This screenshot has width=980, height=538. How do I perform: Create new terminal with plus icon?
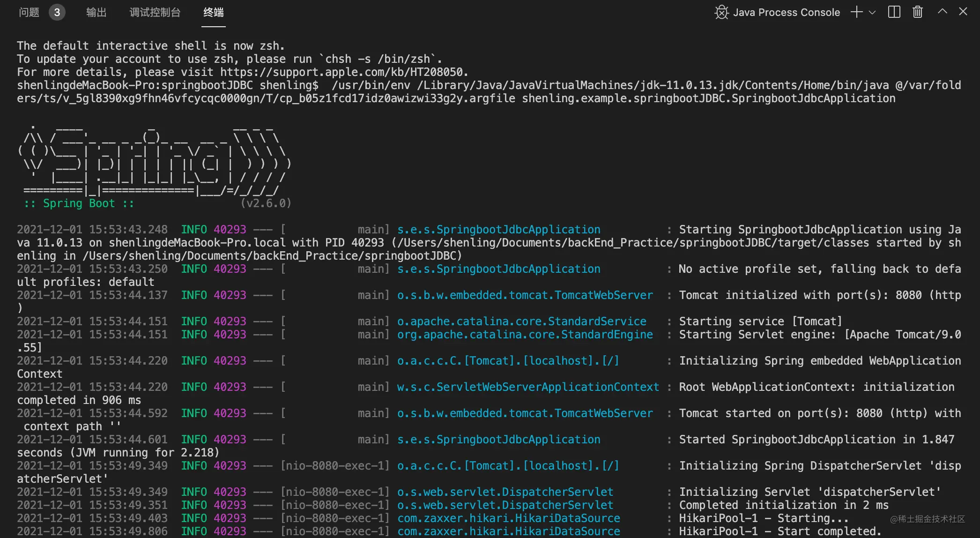pos(856,12)
